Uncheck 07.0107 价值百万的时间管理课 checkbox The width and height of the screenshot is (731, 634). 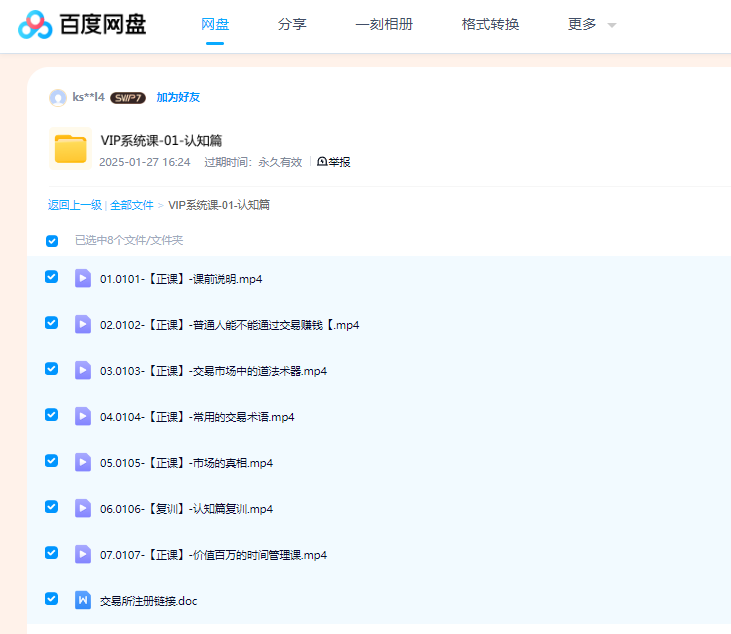[x=51, y=553]
